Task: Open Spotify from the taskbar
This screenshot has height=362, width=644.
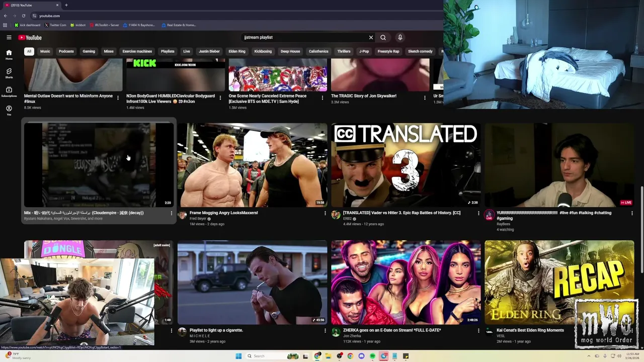Action: (x=372, y=356)
